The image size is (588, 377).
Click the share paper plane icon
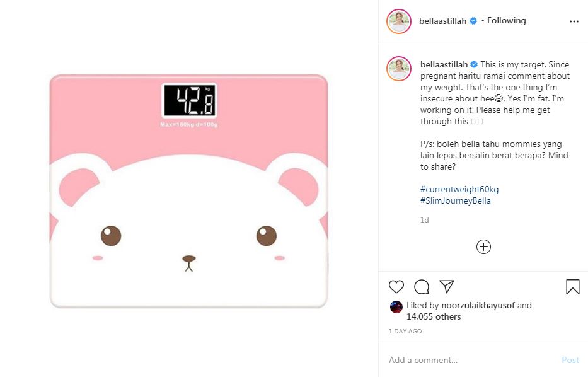tap(447, 286)
